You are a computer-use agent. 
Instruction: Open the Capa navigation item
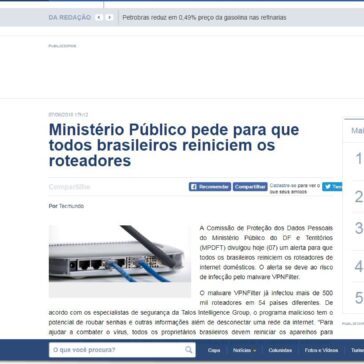(x=214, y=350)
